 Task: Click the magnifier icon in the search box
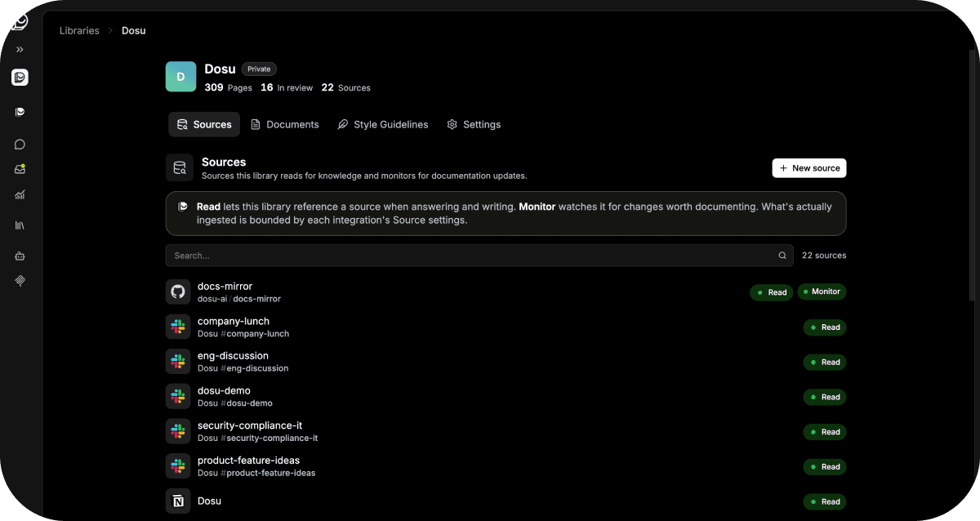[x=782, y=256]
